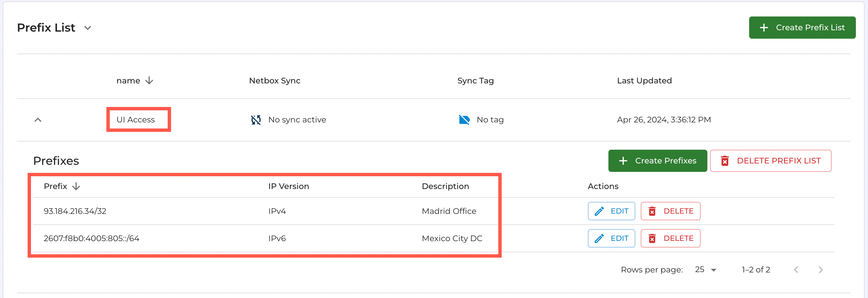Edit the Mexico City DC prefix

(611, 239)
